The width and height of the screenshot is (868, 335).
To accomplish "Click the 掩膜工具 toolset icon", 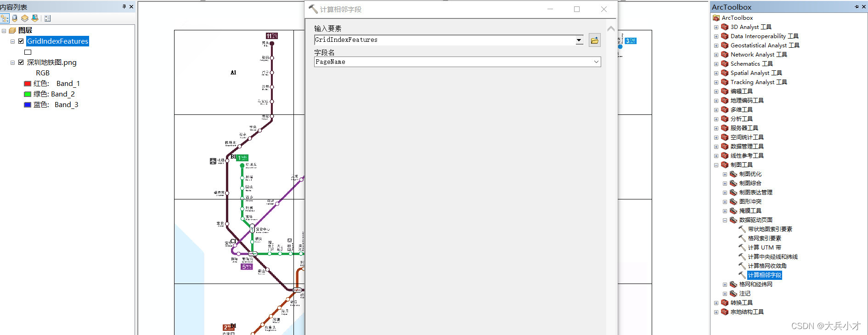I will coord(733,211).
